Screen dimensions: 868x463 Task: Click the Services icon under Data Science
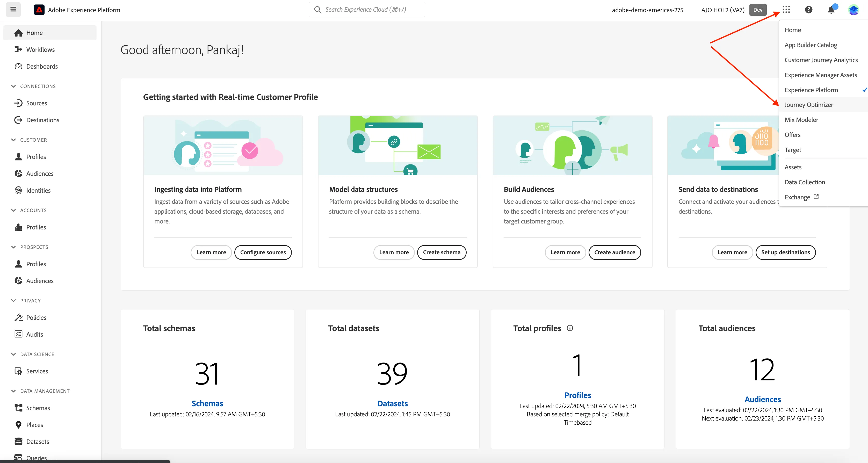click(x=18, y=371)
